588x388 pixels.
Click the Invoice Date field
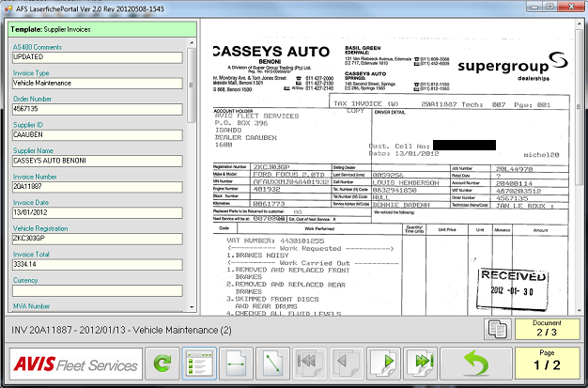click(x=98, y=212)
